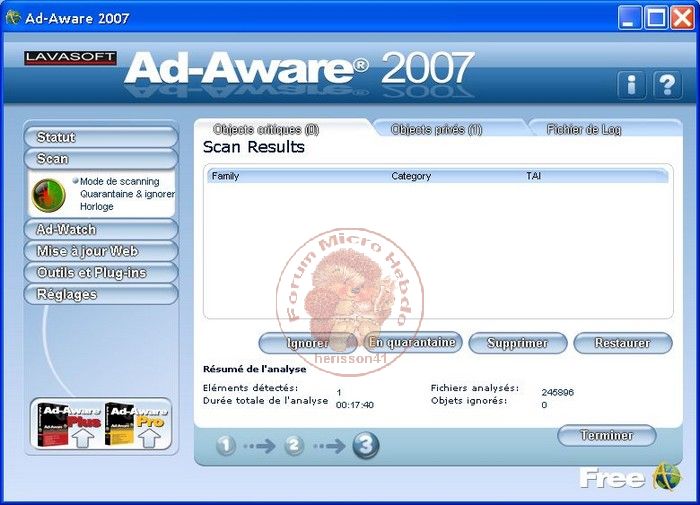Minimize the Ad-Aware 2007 window

point(630,18)
